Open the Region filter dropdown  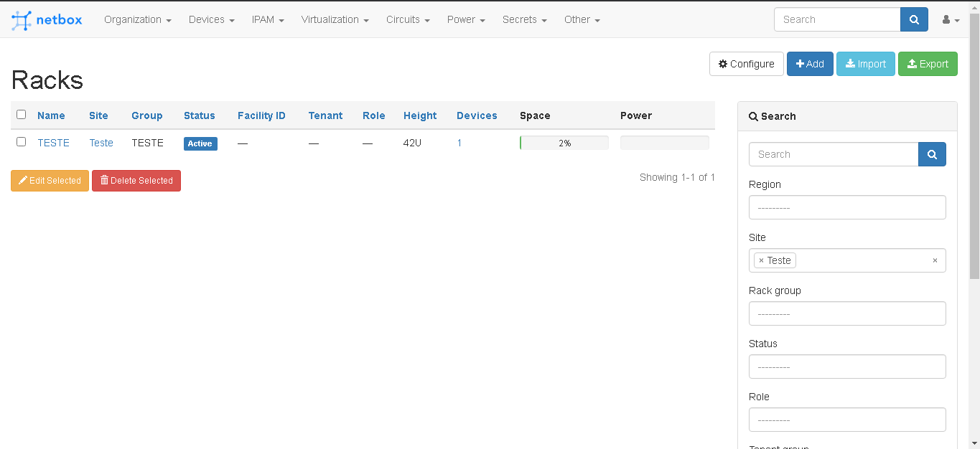(x=847, y=207)
